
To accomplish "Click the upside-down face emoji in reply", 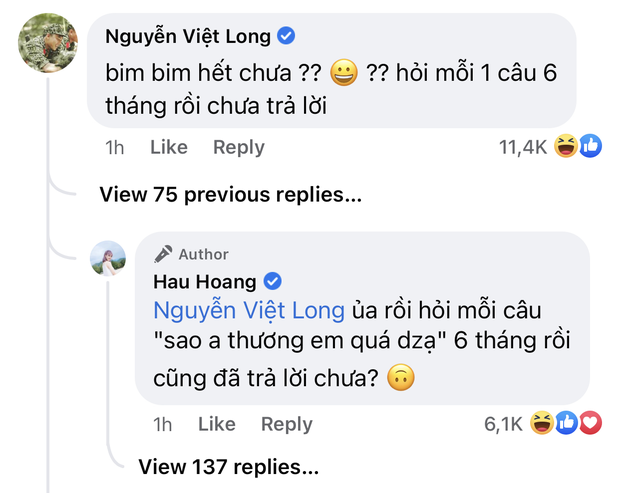I will pos(405,380).
